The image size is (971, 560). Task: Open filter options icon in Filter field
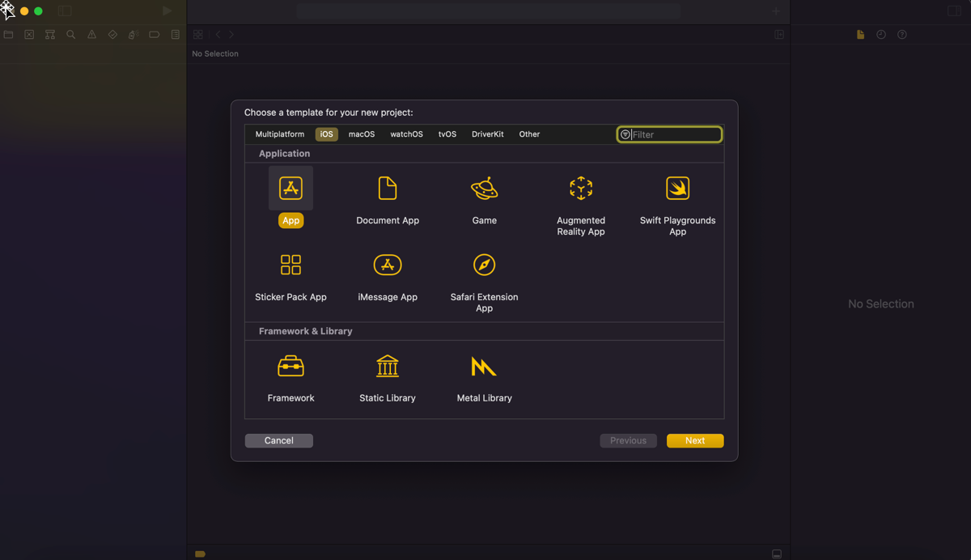(x=625, y=134)
